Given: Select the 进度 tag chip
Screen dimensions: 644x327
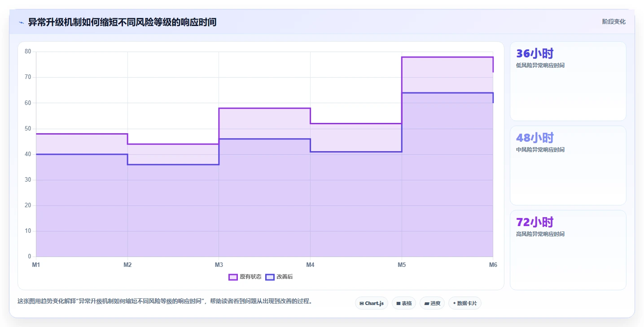Looking at the screenshot, I should point(432,303).
